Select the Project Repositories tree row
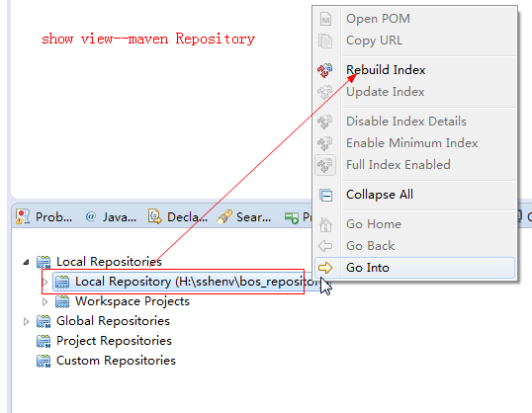 coord(105,341)
